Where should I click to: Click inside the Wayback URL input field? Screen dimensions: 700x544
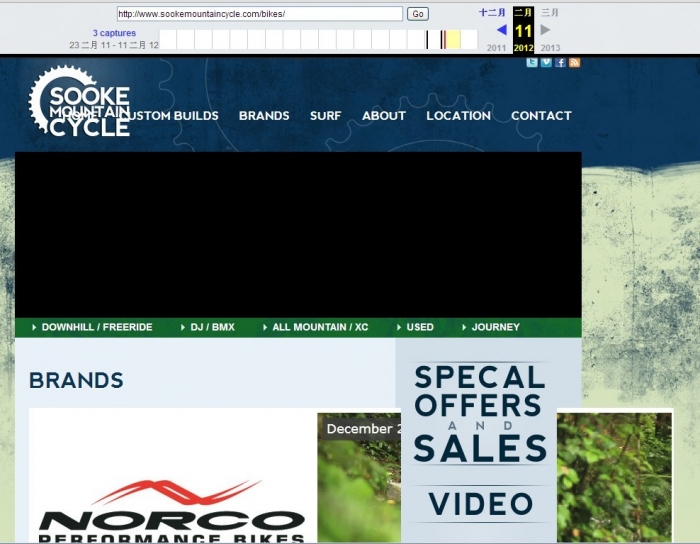click(259, 14)
